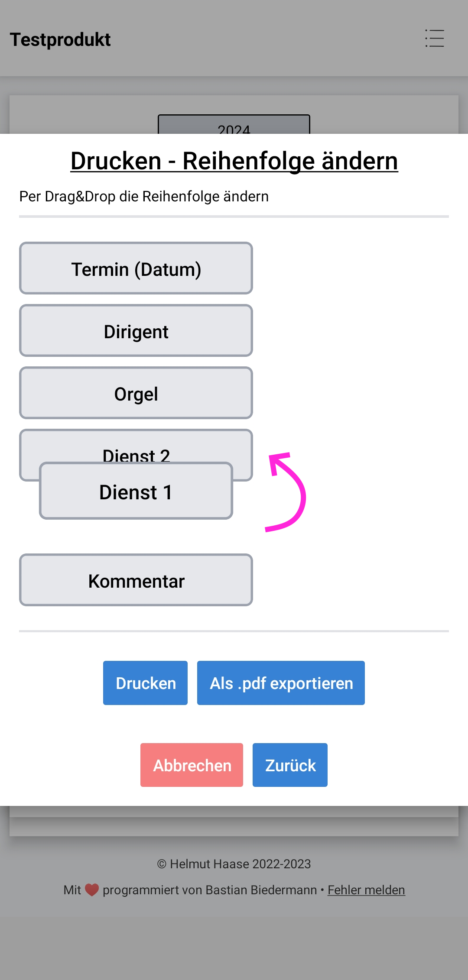Click the red heart icon in footer
Viewport: 468px width, 980px height.
click(92, 890)
